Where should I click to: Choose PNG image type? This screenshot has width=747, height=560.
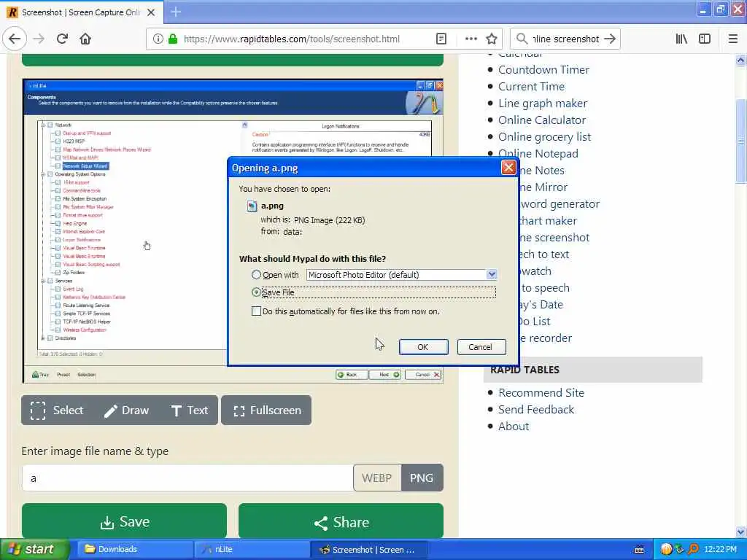422,478
